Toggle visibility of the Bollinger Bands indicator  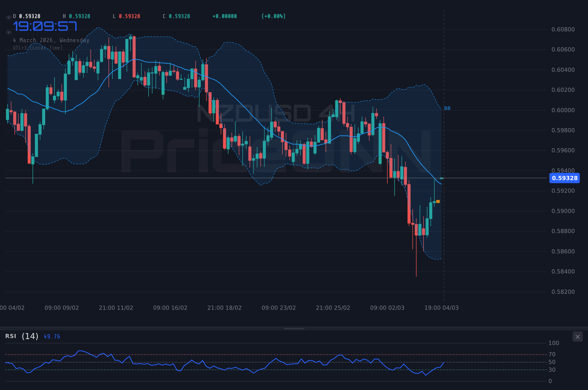[x=8, y=32]
